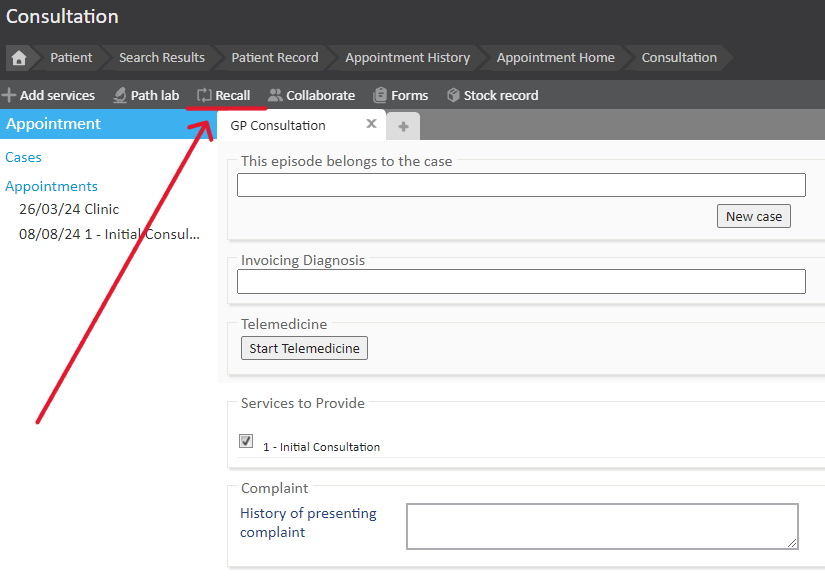Click the History of presenting complaint textbox

[x=601, y=526]
